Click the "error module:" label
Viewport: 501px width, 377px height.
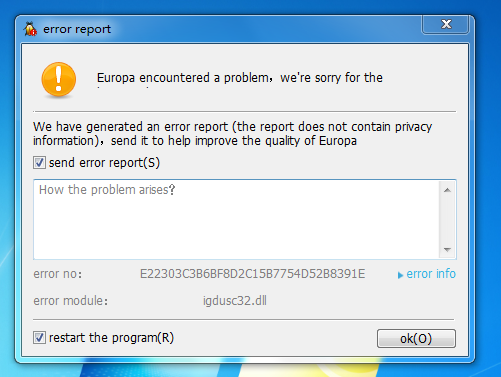pos(71,301)
